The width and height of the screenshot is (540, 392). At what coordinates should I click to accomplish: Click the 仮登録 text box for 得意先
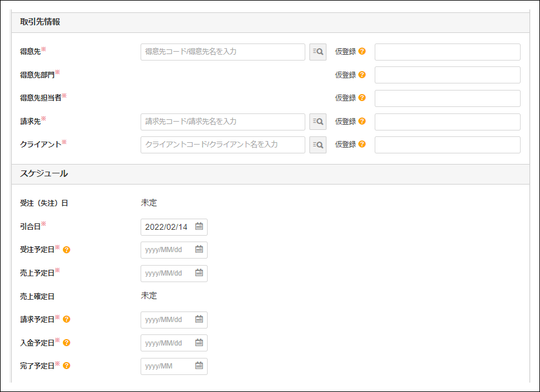(x=448, y=52)
